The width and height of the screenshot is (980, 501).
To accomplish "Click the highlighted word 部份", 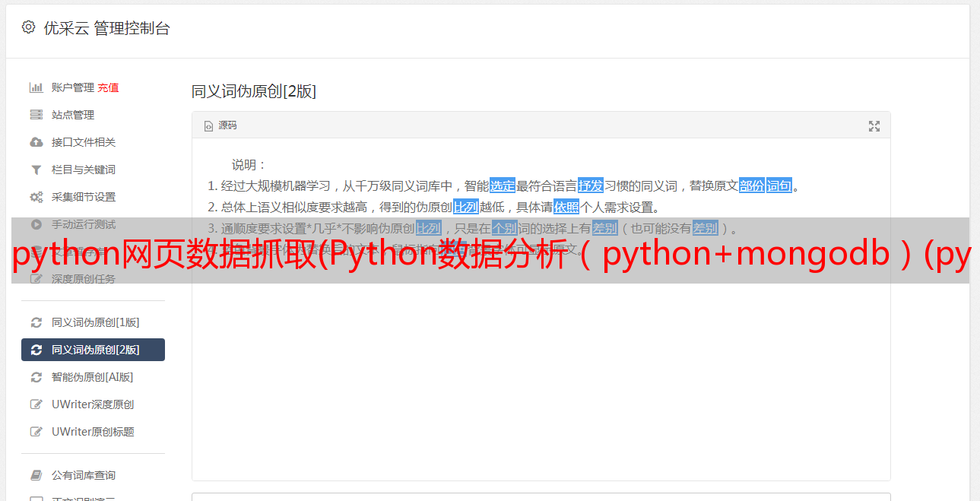I will (752, 185).
